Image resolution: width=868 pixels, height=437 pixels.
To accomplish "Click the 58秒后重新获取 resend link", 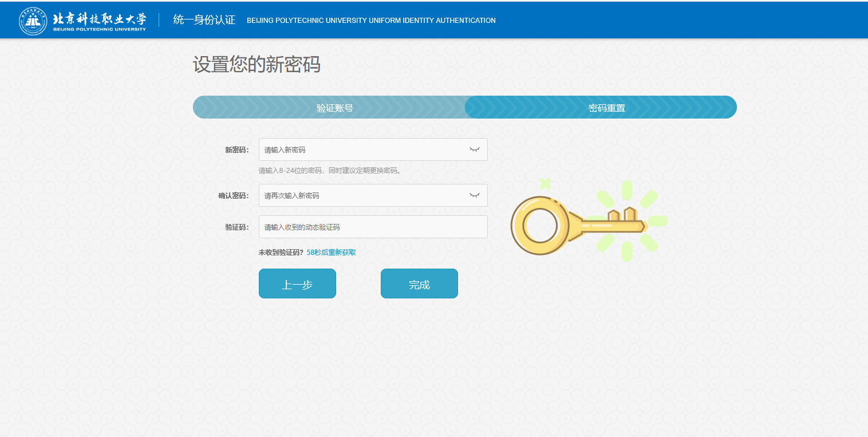I will click(x=331, y=253).
